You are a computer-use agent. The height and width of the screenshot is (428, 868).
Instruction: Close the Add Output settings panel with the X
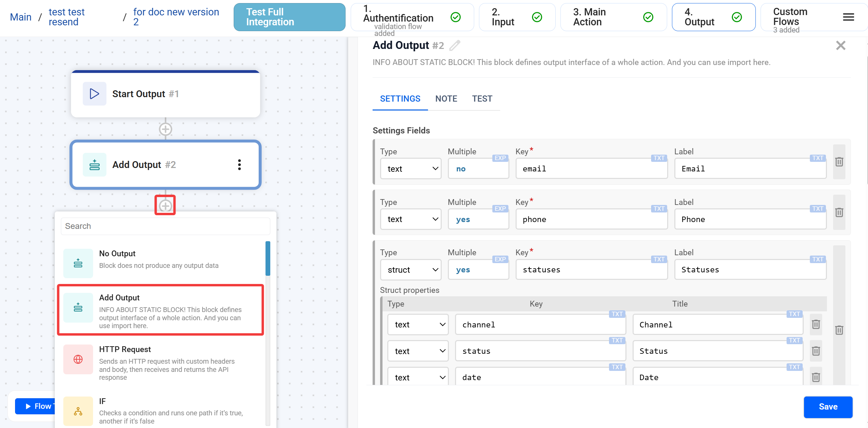841,45
